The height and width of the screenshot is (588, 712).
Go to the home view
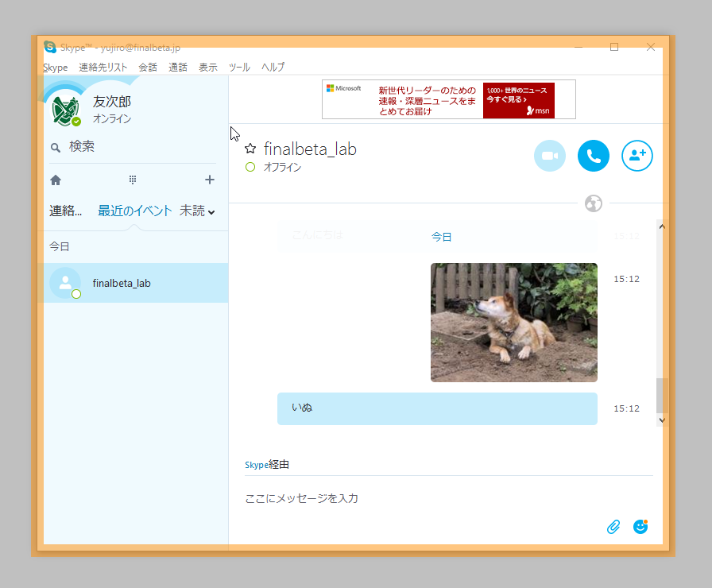(x=55, y=179)
